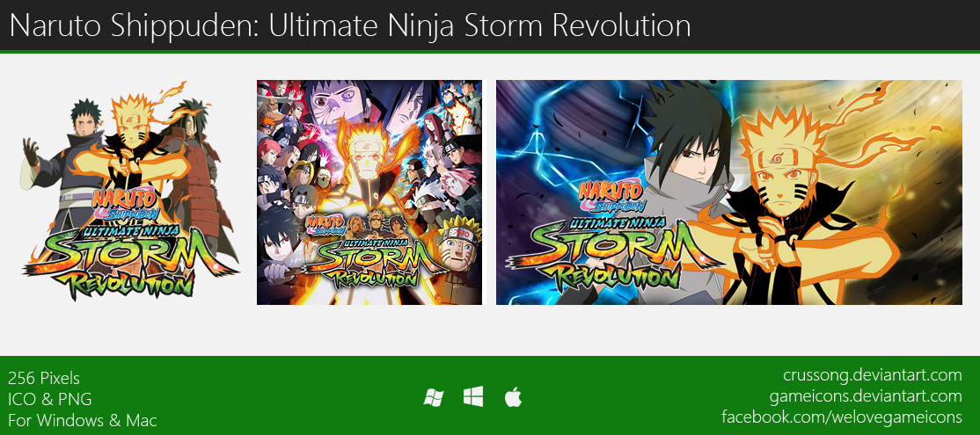
Task: Click the Windows 8 tile logo icon
Action: click(x=473, y=396)
